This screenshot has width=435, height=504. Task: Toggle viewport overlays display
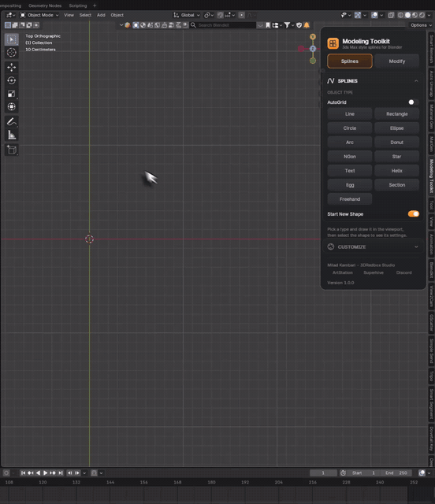click(x=374, y=15)
